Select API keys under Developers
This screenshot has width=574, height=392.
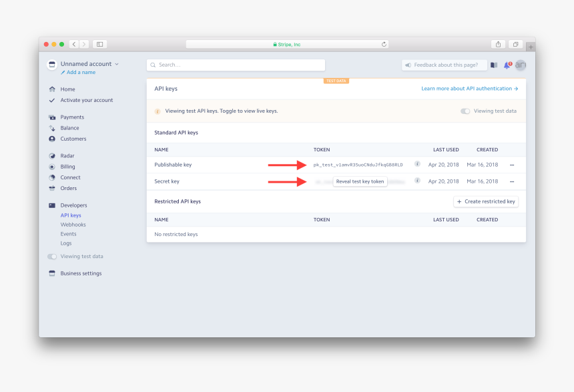click(71, 215)
